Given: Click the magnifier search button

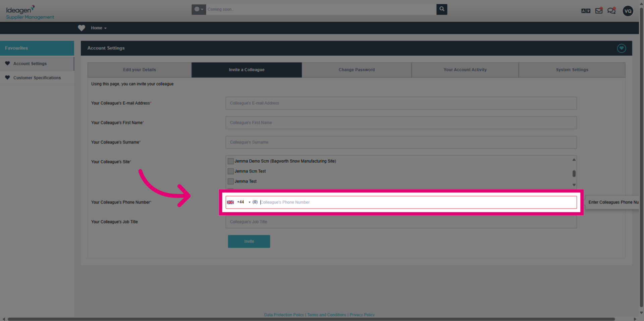Looking at the screenshot, I should tap(442, 9).
